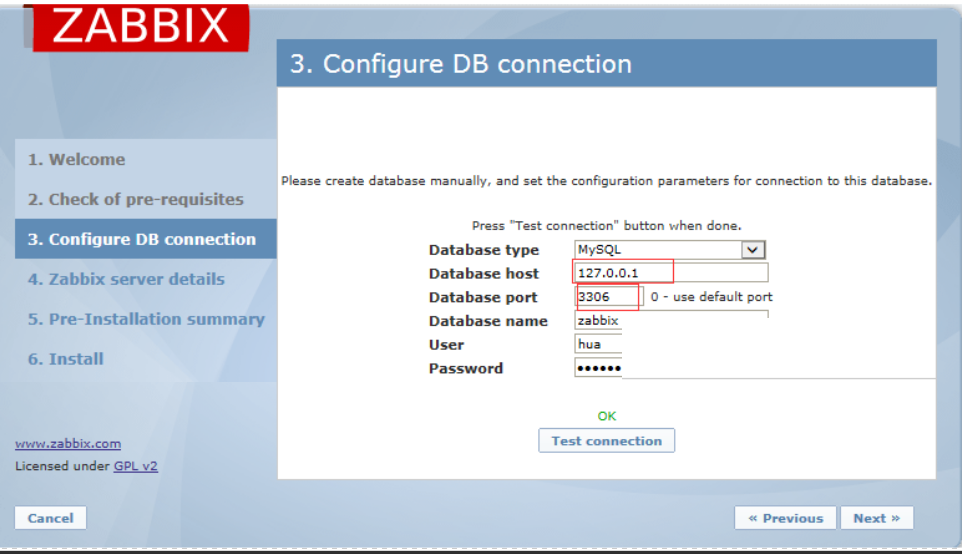Select step 5. Pre-Installation summary
The height and width of the screenshot is (554, 962).
[146, 318]
